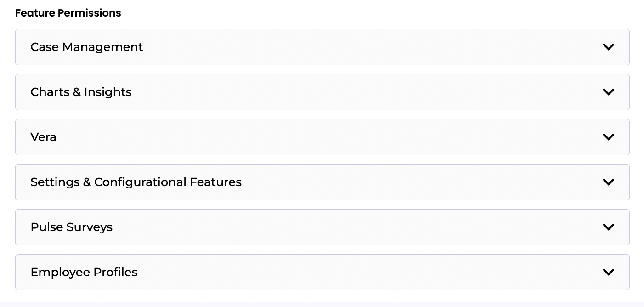Expand the Charts & Insights section
Viewport: 644px width, 307px height.
322,92
